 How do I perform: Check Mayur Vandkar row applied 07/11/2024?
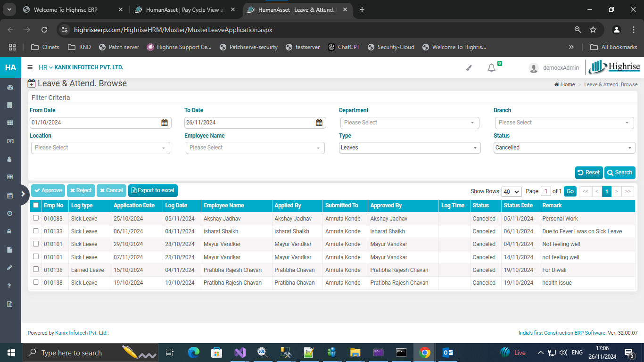click(36, 257)
